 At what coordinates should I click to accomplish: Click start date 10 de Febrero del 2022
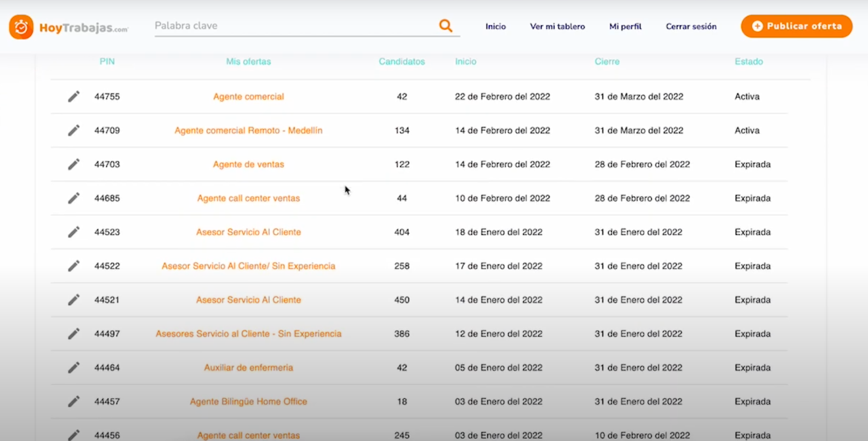click(x=502, y=198)
